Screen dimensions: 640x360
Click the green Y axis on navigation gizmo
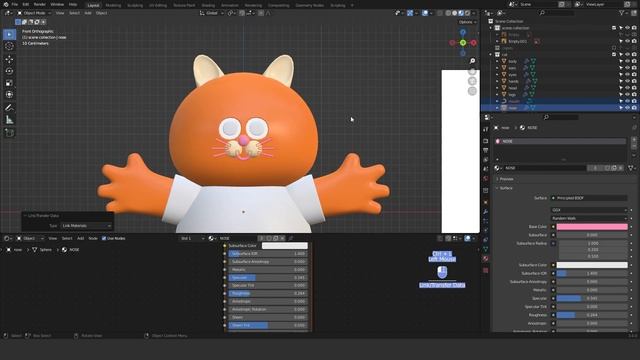(x=463, y=42)
